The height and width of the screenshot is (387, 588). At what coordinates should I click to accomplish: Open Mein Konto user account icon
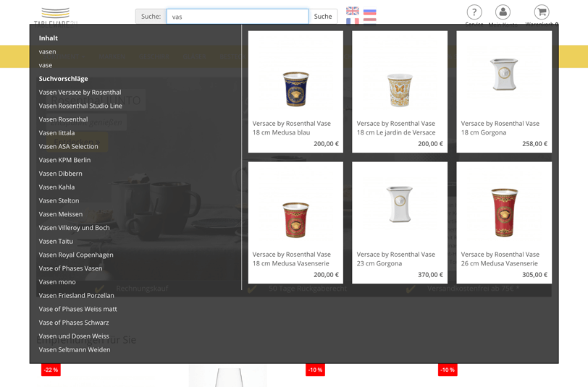[x=503, y=12]
